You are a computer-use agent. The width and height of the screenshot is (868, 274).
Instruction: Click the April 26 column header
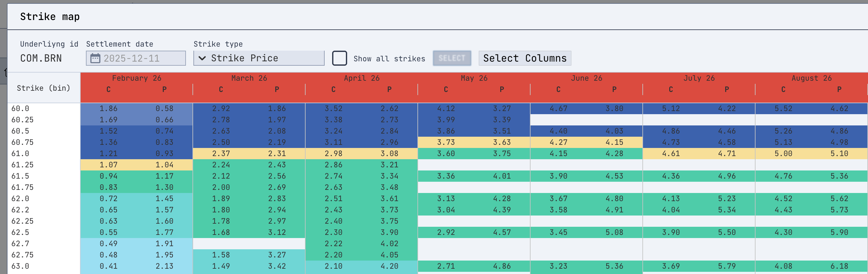point(362,78)
